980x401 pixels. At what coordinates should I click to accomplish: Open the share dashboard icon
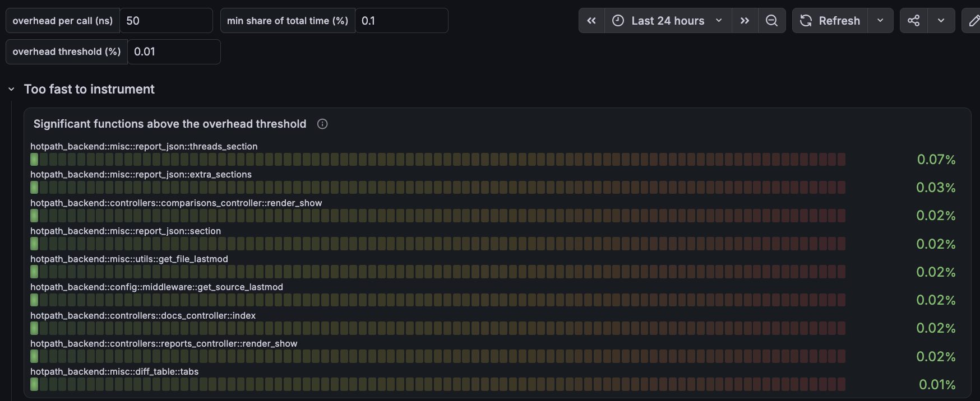point(914,21)
